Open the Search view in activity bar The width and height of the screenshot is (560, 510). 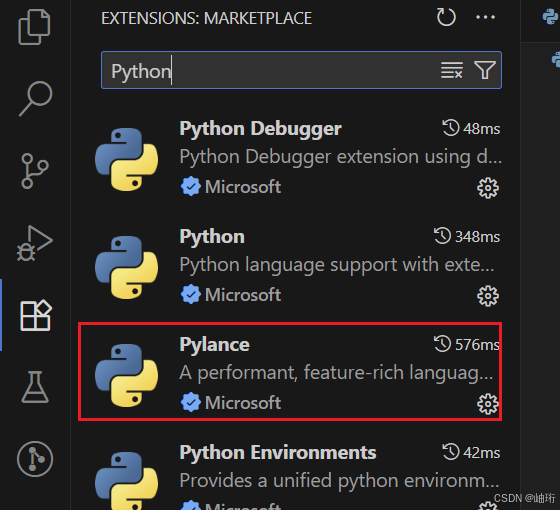[35, 98]
